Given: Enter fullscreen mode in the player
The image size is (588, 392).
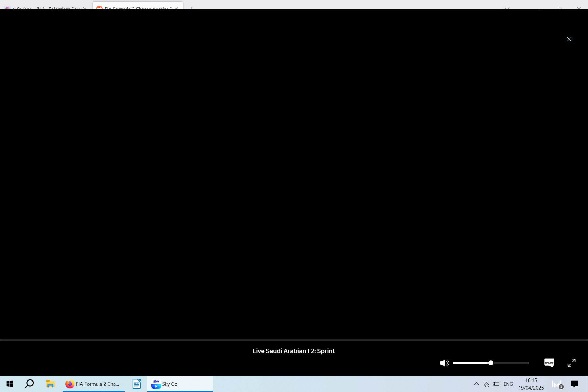Looking at the screenshot, I should (571, 363).
